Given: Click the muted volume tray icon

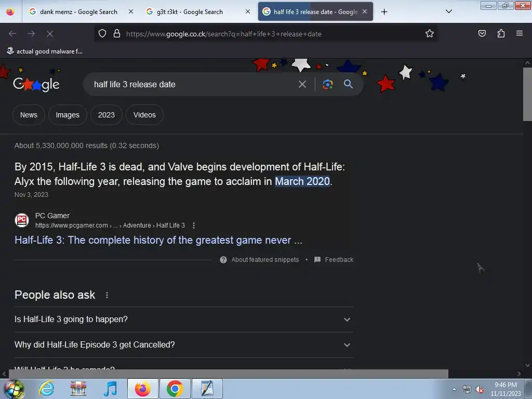Looking at the screenshot, I should click(480, 390).
